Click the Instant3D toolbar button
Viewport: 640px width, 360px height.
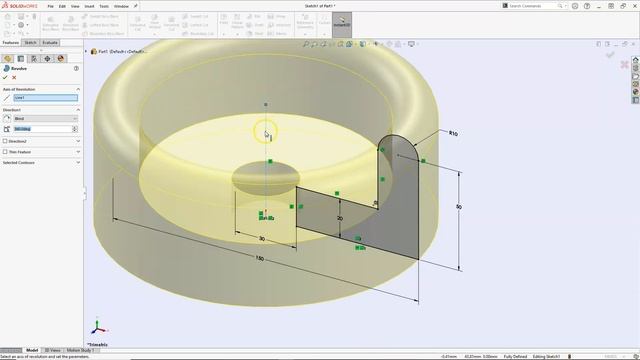pyautogui.click(x=342, y=24)
